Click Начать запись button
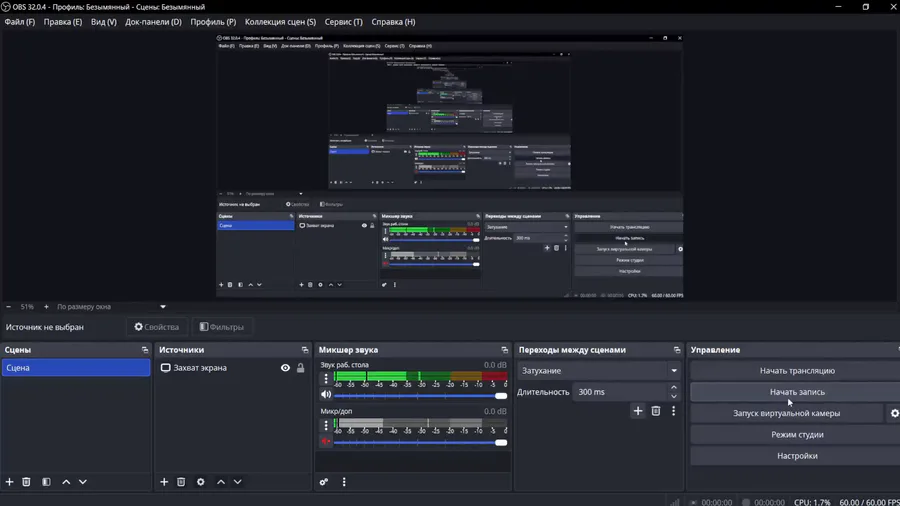Image resolution: width=900 pixels, height=506 pixels. [797, 392]
